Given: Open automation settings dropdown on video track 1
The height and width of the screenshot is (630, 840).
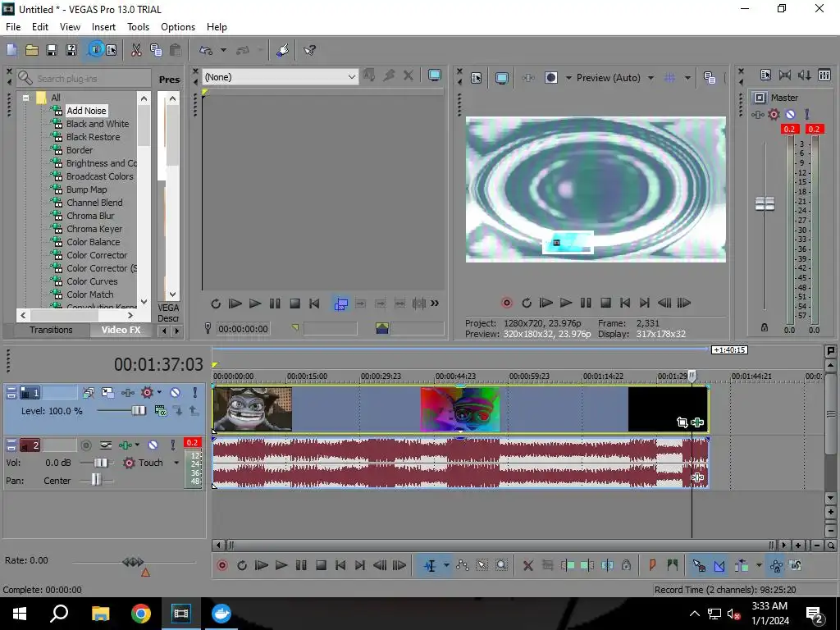Looking at the screenshot, I should [x=159, y=393].
